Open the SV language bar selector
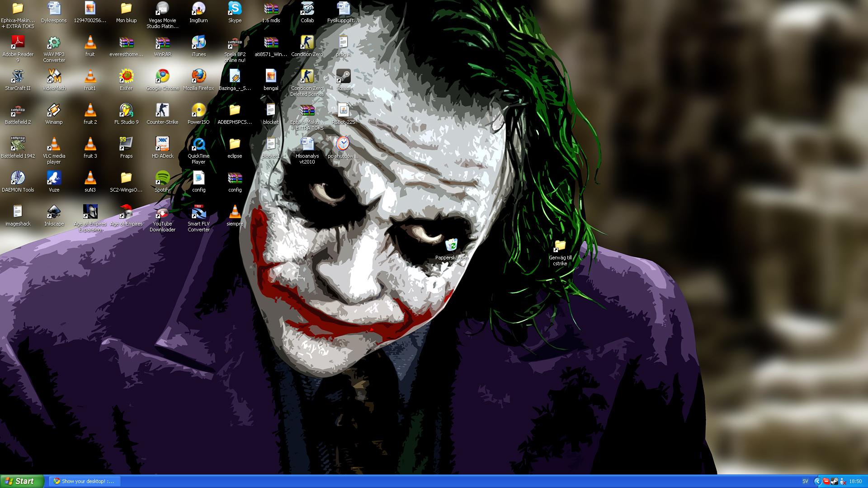The width and height of the screenshot is (868, 488). (805, 482)
